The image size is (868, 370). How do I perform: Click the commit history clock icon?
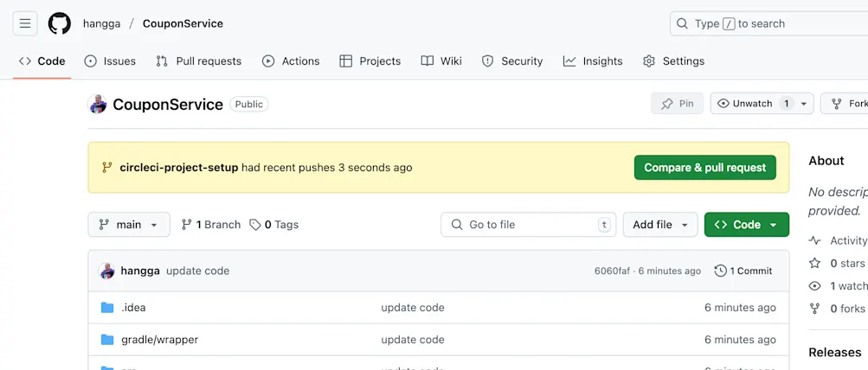(x=720, y=271)
